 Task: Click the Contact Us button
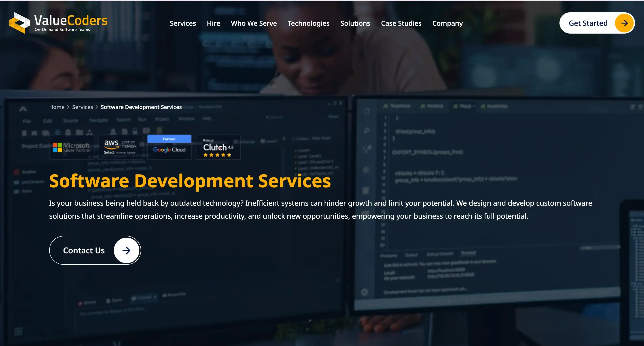pos(95,250)
